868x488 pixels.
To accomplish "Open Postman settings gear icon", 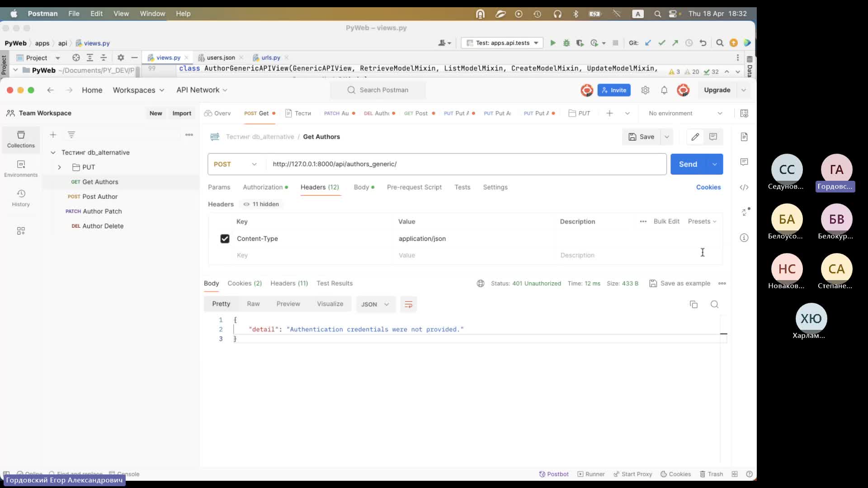I will click(x=645, y=90).
